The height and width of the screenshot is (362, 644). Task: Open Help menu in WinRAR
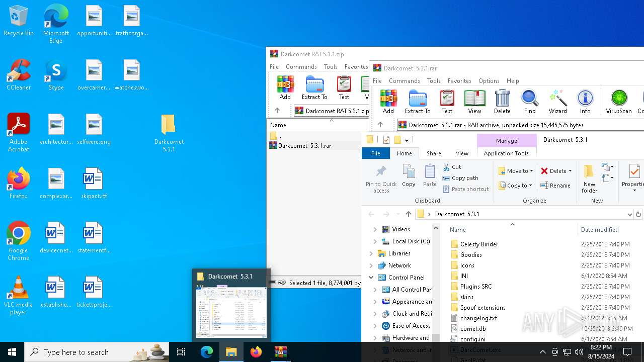tap(513, 80)
